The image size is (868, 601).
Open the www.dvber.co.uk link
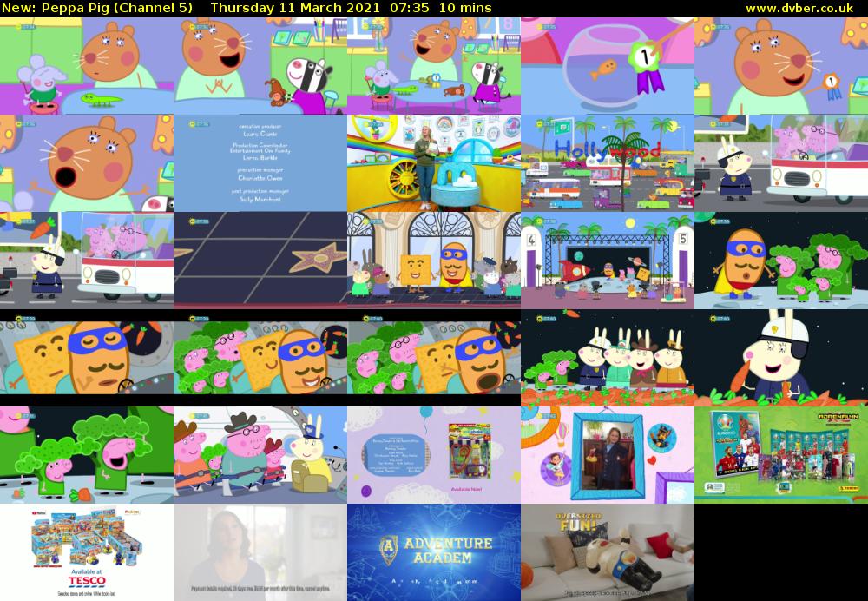[x=799, y=8]
